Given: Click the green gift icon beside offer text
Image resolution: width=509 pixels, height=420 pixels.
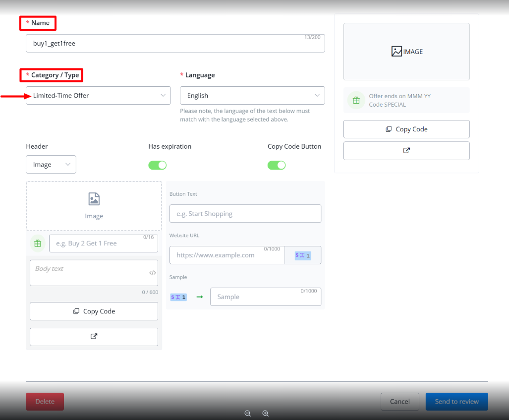Looking at the screenshot, I should click(37, 243).
